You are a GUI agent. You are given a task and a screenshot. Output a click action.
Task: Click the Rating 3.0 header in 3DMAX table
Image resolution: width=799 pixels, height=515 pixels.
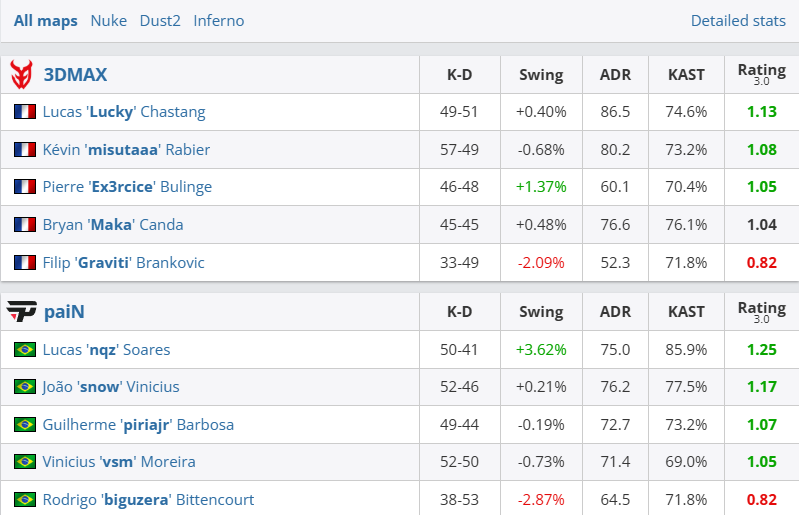(761, 74)
